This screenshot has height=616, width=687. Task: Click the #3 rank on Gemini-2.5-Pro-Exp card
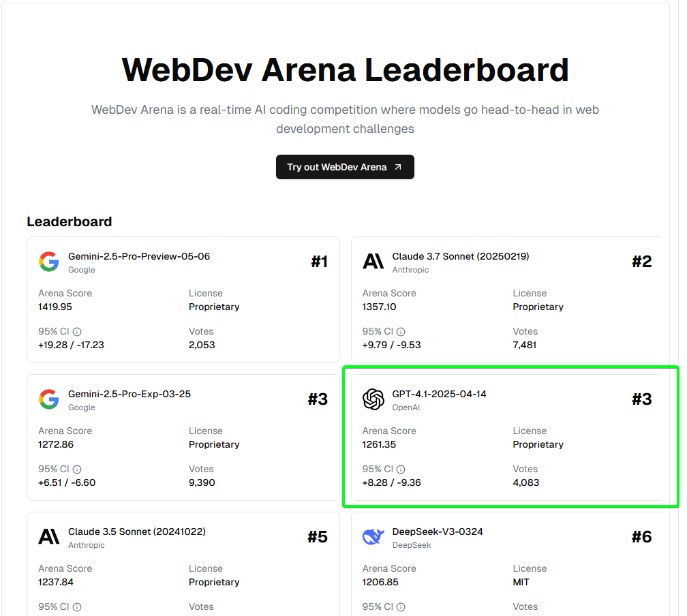[318, 399]
